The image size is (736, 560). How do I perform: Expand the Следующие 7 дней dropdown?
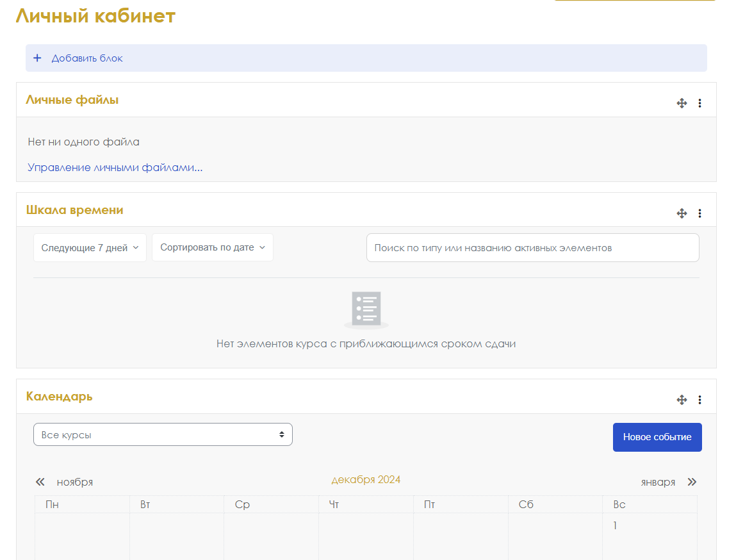coord(90,248)
